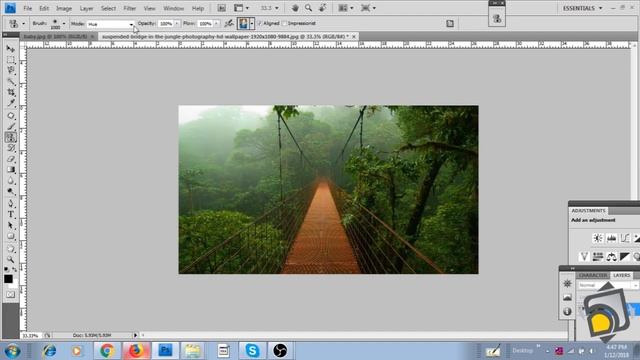Add a Brightness/Contrast adjustment

point(598,238)
